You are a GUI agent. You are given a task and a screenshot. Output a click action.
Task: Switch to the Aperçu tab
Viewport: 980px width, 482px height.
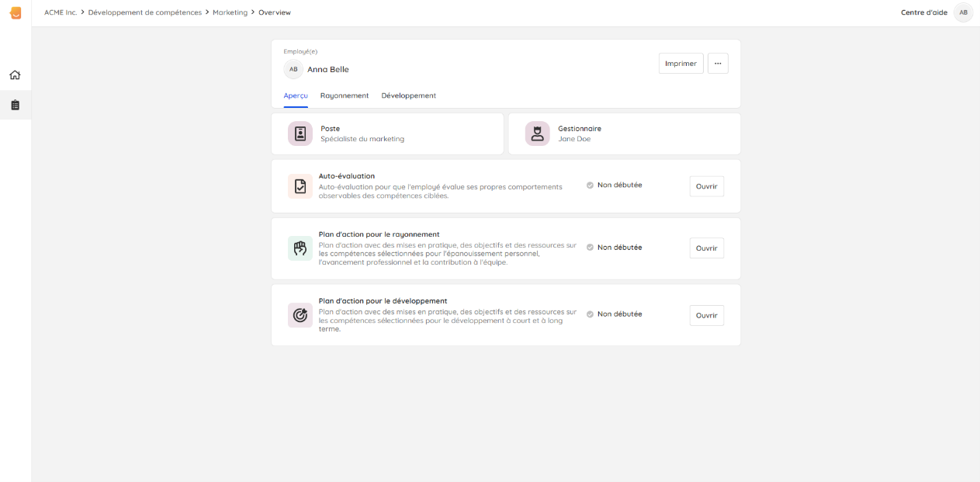[296, 95]
